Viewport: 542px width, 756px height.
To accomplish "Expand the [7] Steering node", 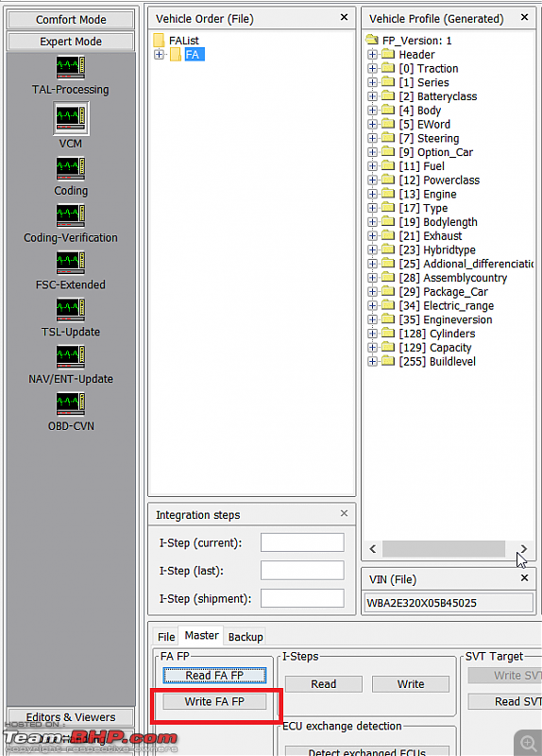I will coord(372,138).
